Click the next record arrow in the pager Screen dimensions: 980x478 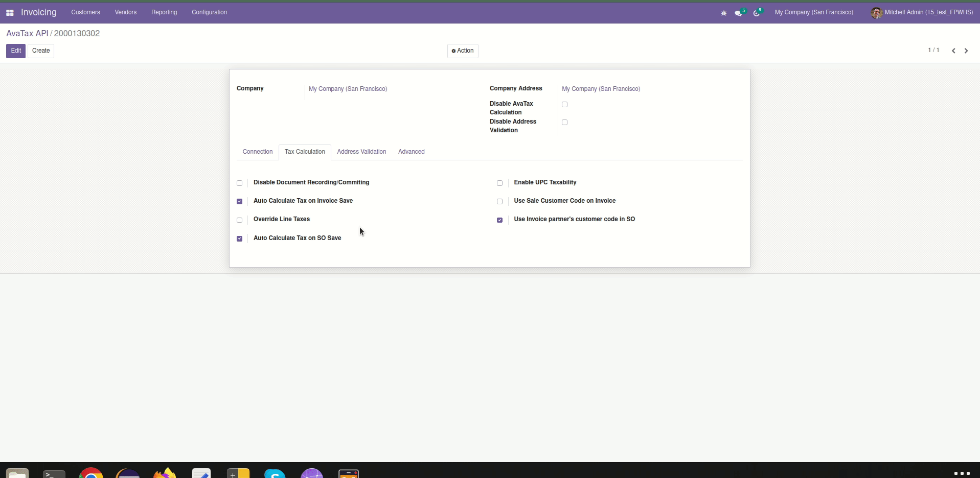tap(966, 51)
